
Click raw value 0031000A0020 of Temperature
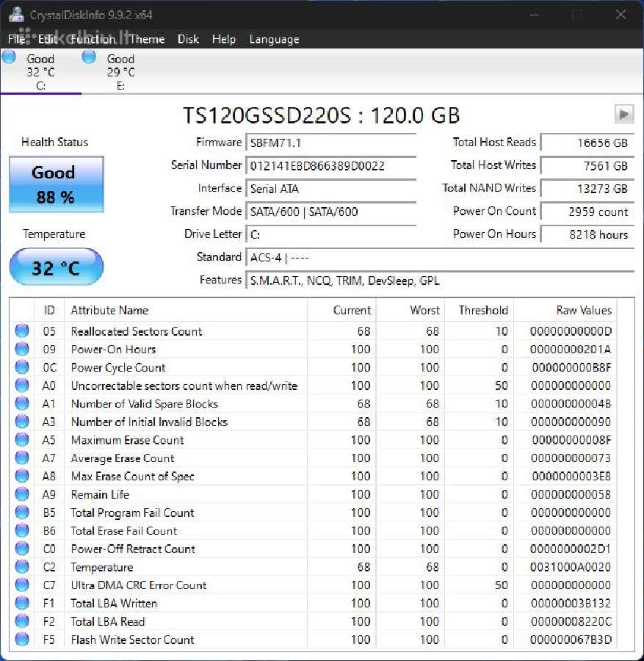pos(571,567)
